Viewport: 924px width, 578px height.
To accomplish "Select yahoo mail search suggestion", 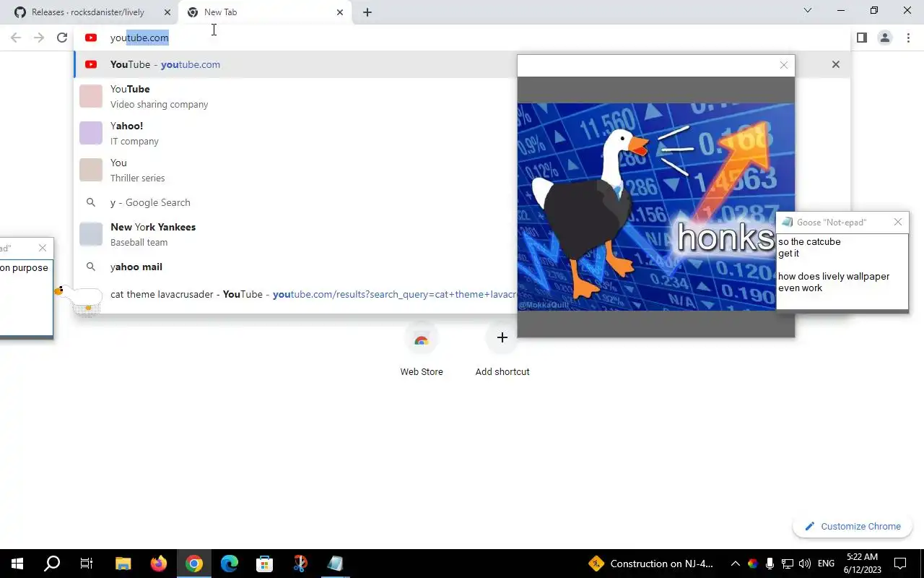I will [x=296, y=267].
